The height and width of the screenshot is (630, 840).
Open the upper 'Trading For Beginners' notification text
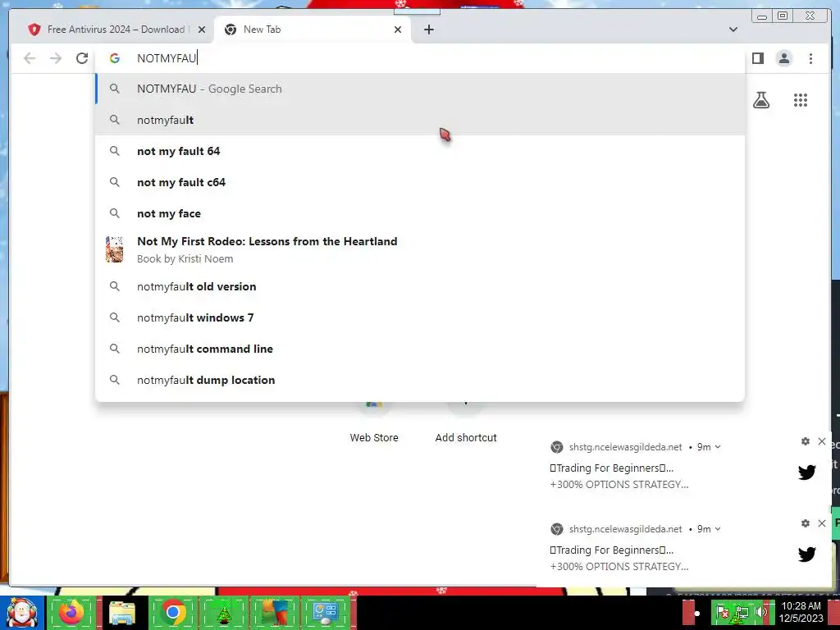click(612, 468)
